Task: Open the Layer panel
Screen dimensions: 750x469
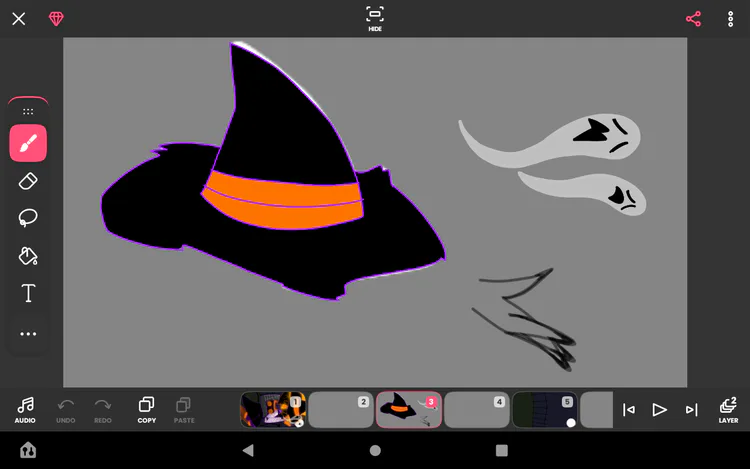Action: pos(728,410)
